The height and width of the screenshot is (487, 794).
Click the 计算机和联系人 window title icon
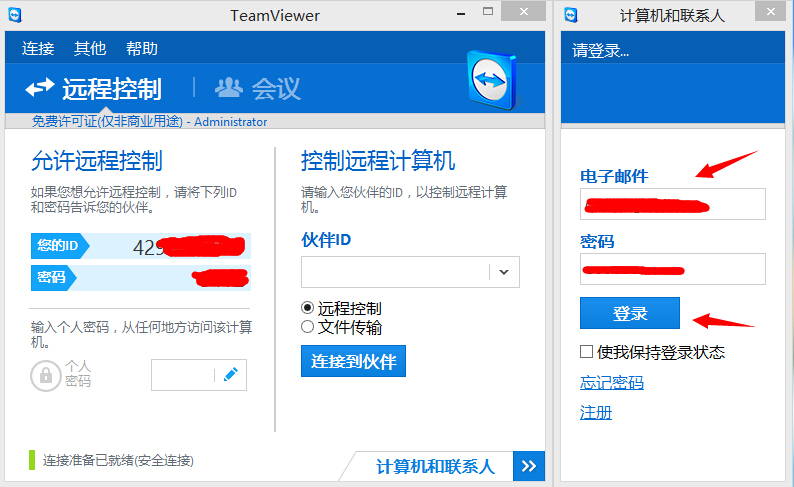click(x=571, y=15)
